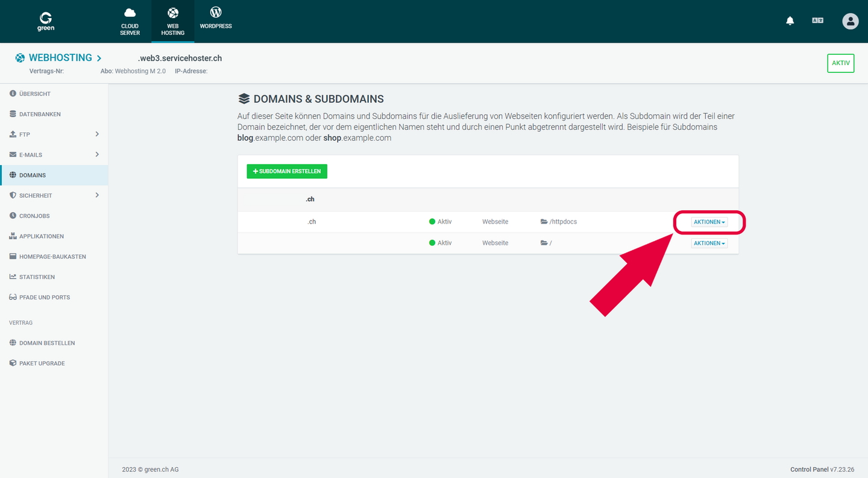This screenshot has height=478, width=868.
Task: Open Aktionen dropdown for /httpdocs row
Action: click(x=709, y=222)
